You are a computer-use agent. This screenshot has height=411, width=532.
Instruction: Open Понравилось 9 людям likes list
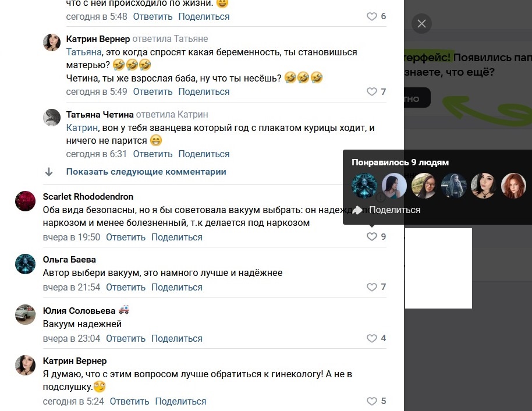tap(400, 162)
